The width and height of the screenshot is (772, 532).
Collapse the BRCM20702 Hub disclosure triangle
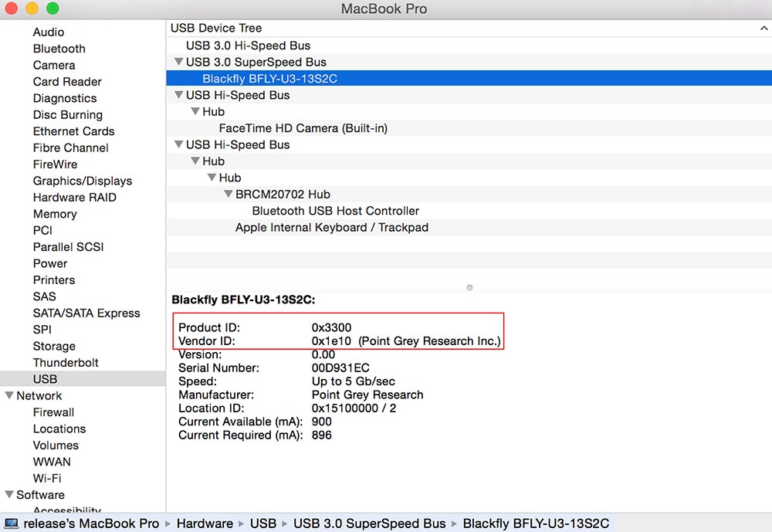click(x=229, y=194)
